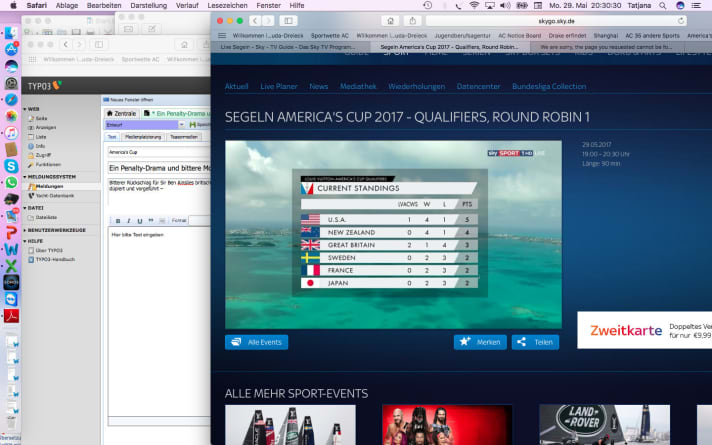This screenshot has height=445, width=712.
Task: Open the share sheet in sky.de Safari
Action: click(x=412, y=21)
